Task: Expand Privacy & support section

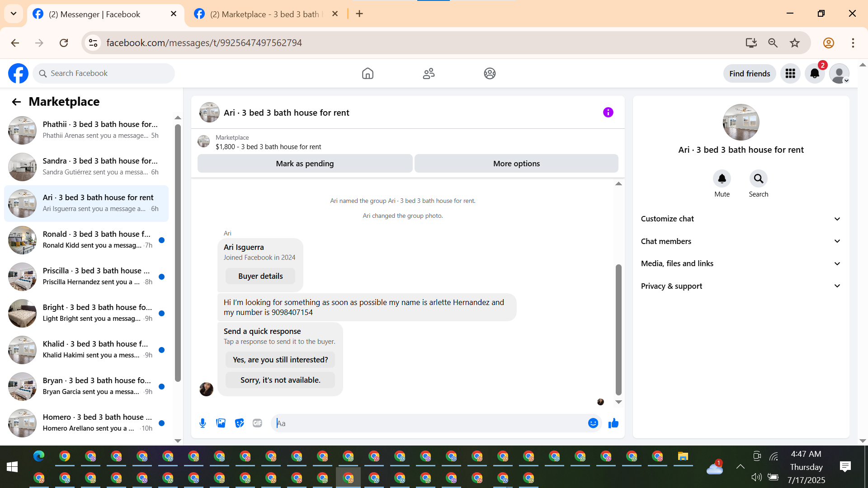Action: pyautogui.click(x=741, y=286)
